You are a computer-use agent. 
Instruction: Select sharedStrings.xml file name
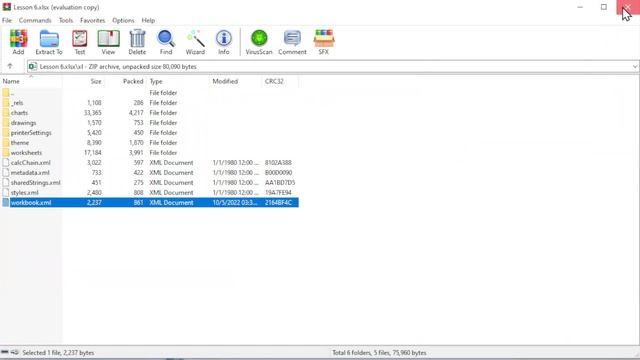[36, 182]
